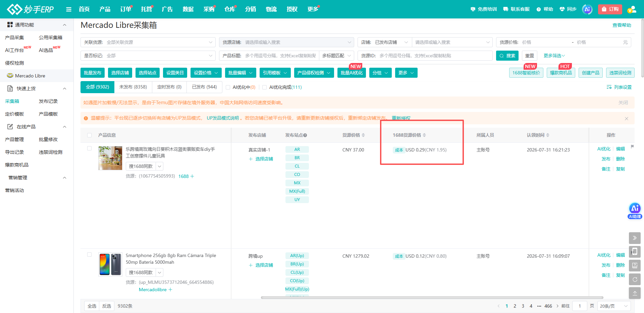The height and width of the screenshot is (313, 644).
Task: Click the mobile phone icon in the right floating toolbar
Action: pyautogui.click(x=635, y=252)
